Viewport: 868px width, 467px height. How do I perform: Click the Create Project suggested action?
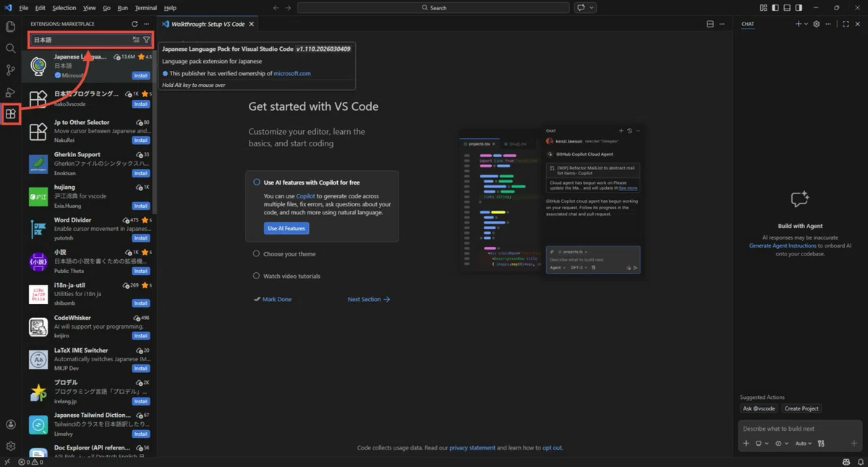click(x=801, y=408)
